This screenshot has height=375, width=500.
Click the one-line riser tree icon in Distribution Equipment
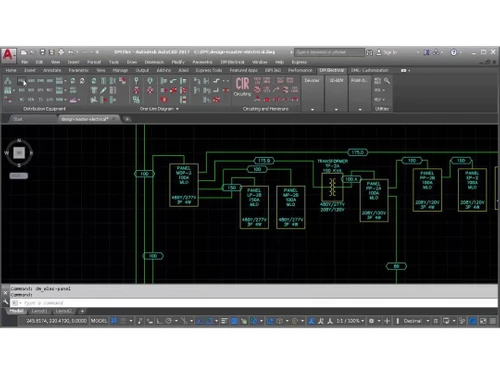[x=8, y=81]
